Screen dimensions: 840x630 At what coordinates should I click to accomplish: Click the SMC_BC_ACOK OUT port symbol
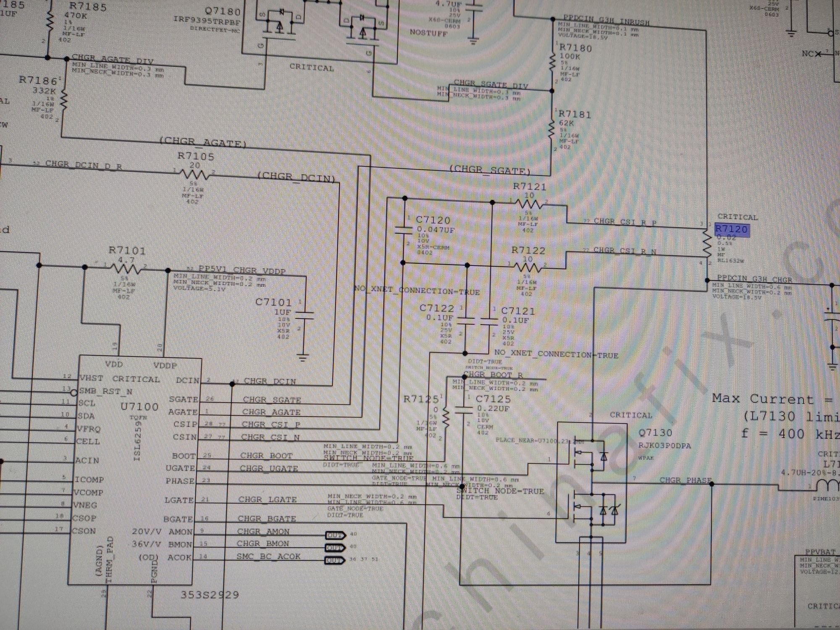coord(336,560)
